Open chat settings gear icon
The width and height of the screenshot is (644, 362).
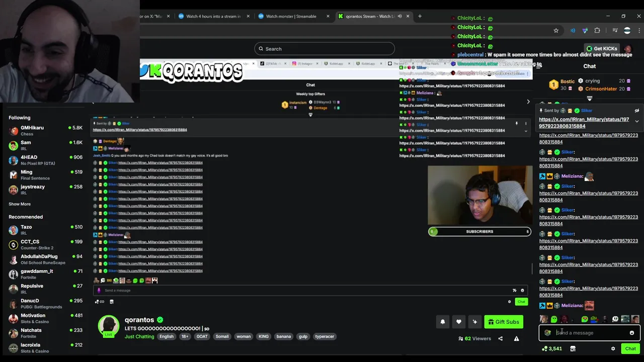coord(613,348)
